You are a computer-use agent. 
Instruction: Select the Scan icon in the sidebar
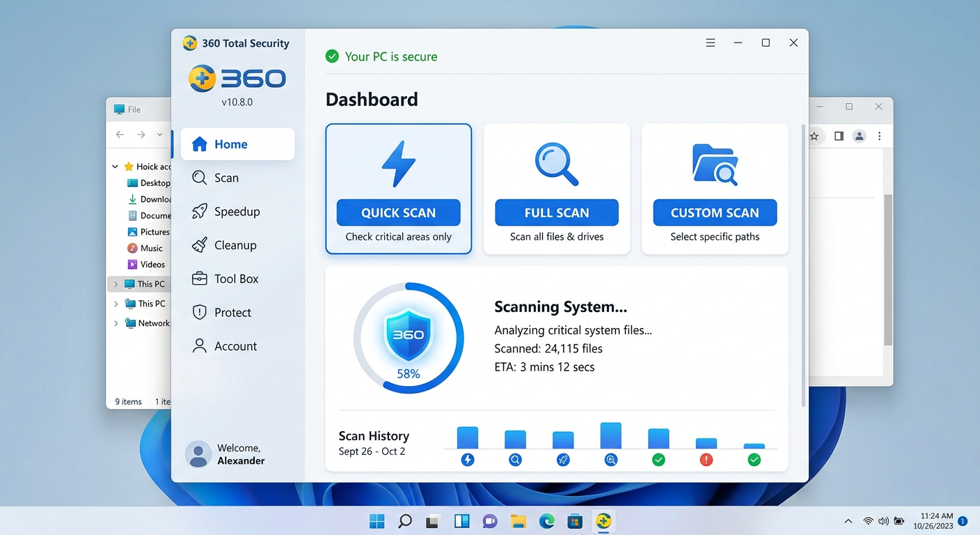199,178
